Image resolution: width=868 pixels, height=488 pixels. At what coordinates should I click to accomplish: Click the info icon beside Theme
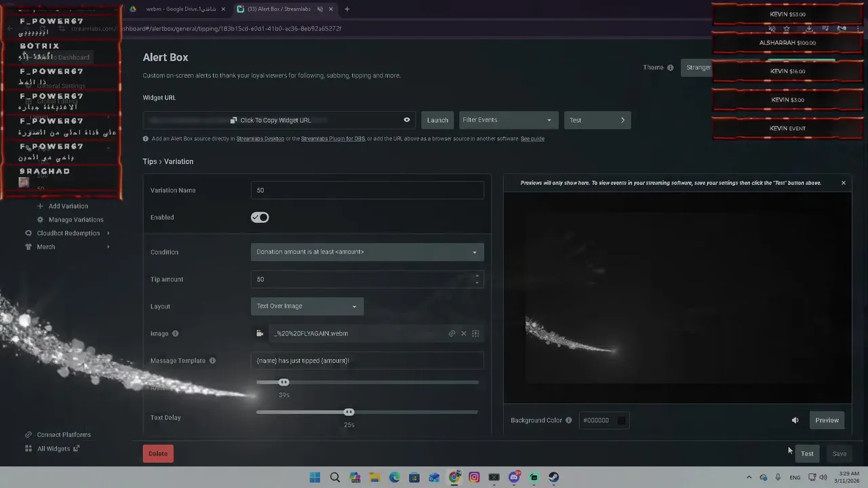click(670, 68)
